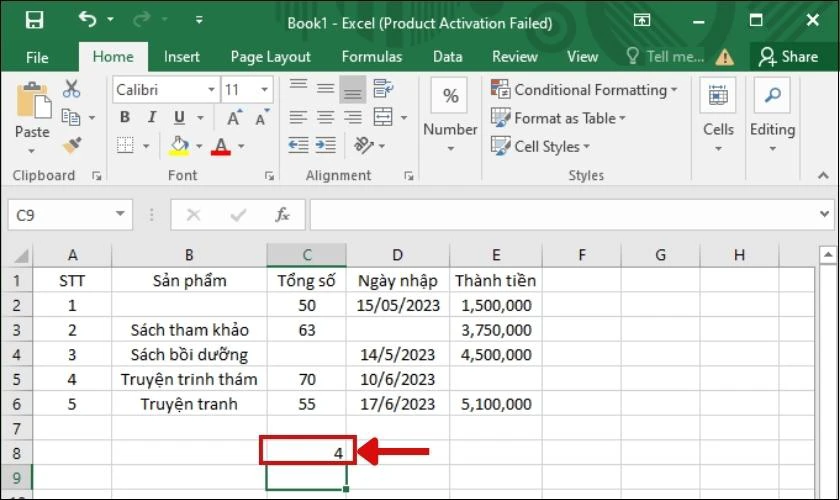Expand the formula bar
This screenshot has height=500, width=840.
(824, 214)
